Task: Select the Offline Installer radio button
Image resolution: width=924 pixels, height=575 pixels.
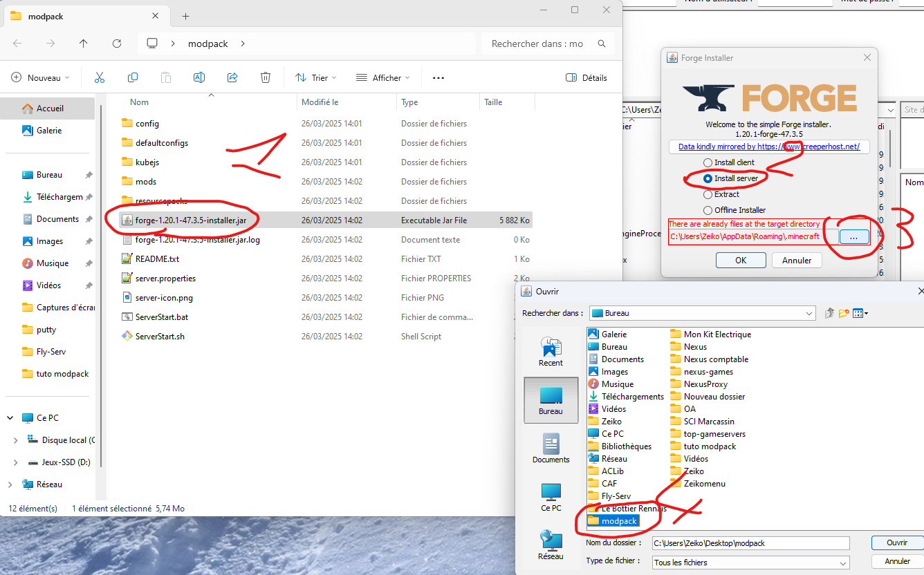Action: click(x=708, y=210)
